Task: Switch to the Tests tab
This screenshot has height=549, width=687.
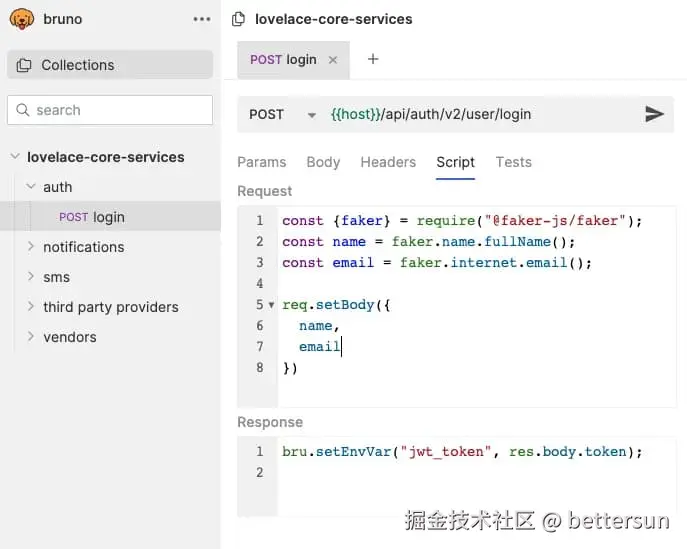Action: pos(513,162)
